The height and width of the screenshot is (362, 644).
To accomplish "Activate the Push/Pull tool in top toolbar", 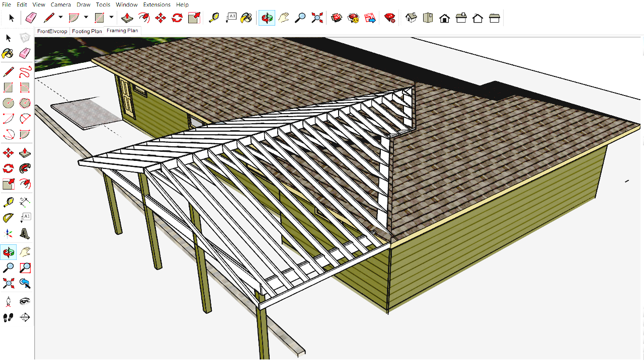I will pos(128,18).
